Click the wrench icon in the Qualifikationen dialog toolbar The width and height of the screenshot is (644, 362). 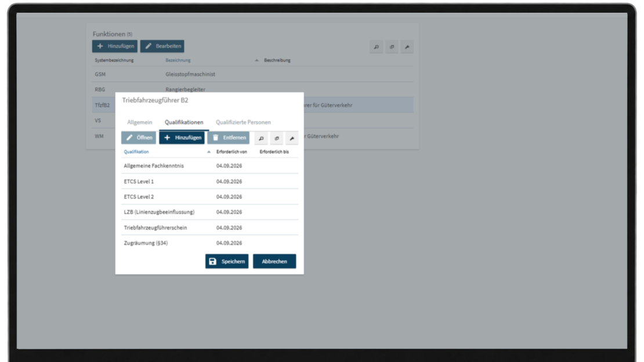(292, 138)
